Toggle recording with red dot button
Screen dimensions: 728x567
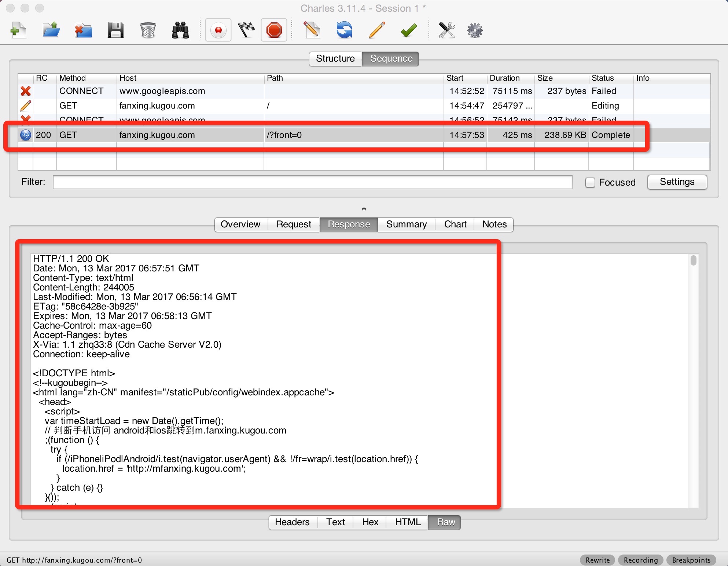pyautogui.click(x=218, y=30)
